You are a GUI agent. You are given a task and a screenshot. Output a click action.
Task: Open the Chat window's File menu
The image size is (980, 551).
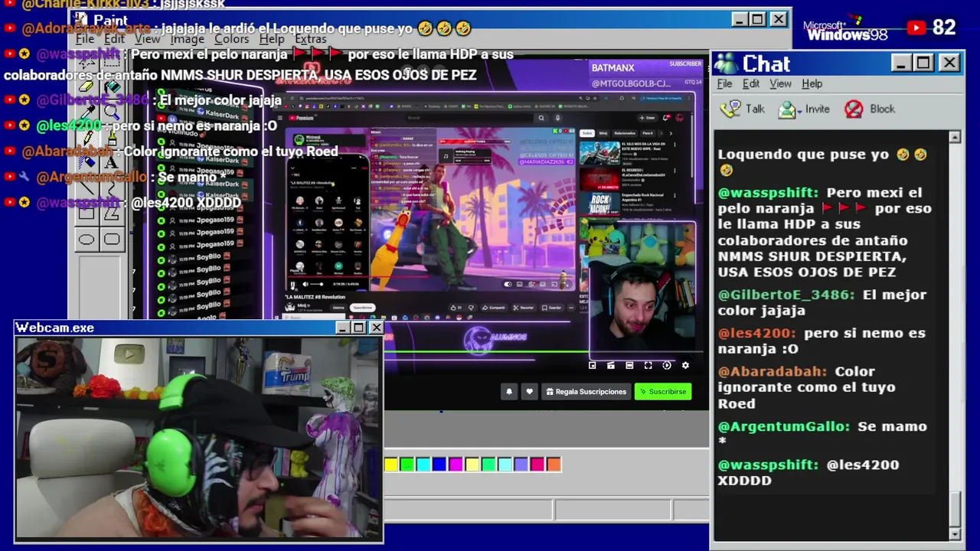pyautogui.click(x=724, y=83)
